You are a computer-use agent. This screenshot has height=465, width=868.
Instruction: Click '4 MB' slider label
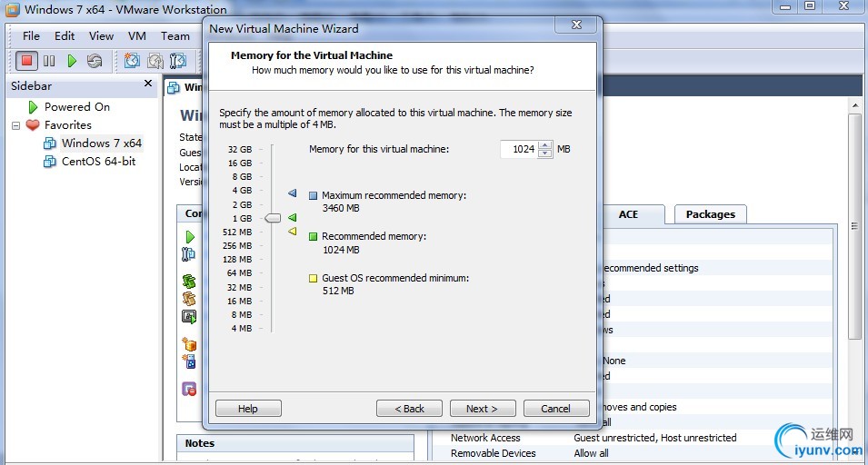tap(242, 329)
